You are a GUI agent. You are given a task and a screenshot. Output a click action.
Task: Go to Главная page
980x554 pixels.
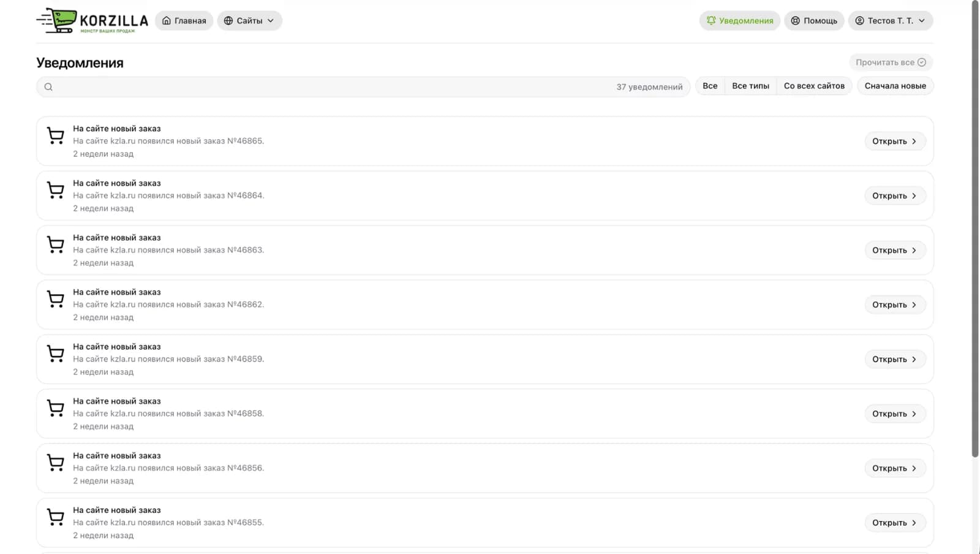pyautogui.click(x=184, y=21)
